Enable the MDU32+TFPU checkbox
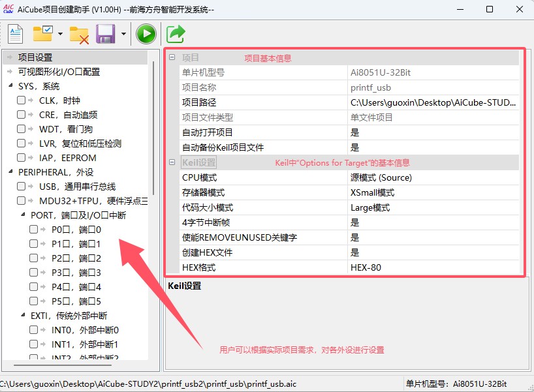 22,200
